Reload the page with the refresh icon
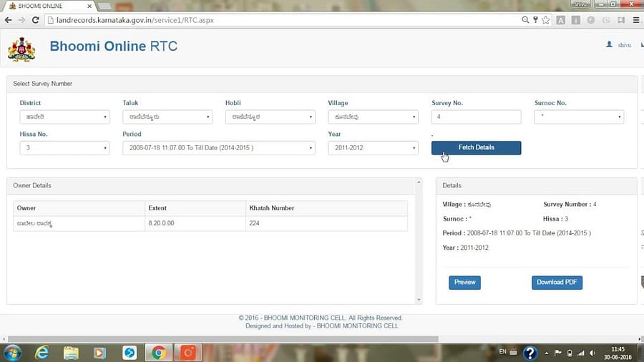 (35, 20)
